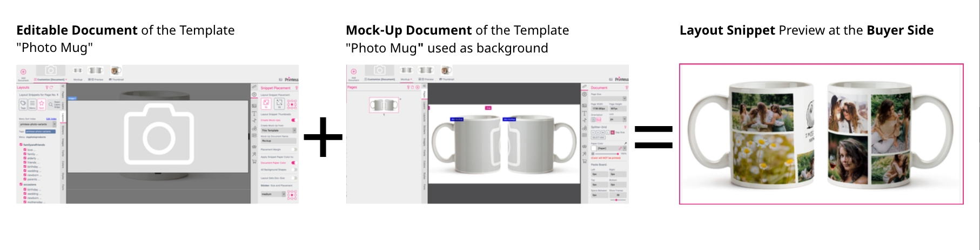Select the mug page thumbnail in Pages panel
980x250 pixels.
click(384, 105)
